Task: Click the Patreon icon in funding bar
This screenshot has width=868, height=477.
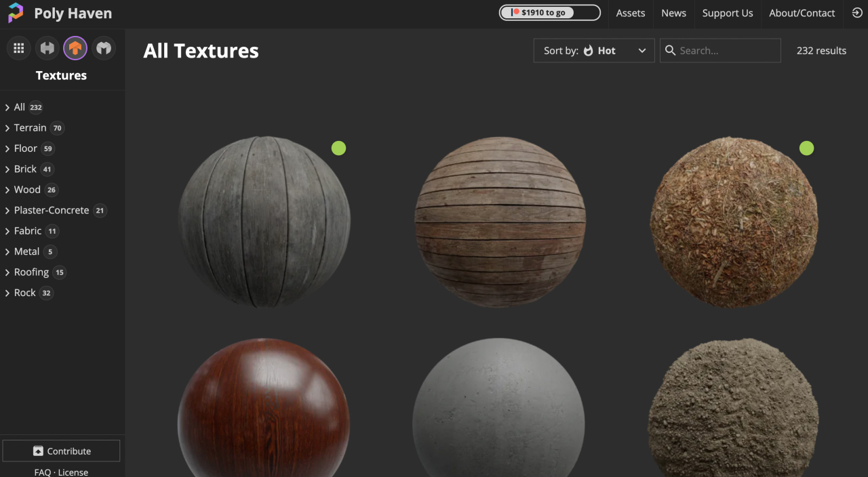Action: 515,12
